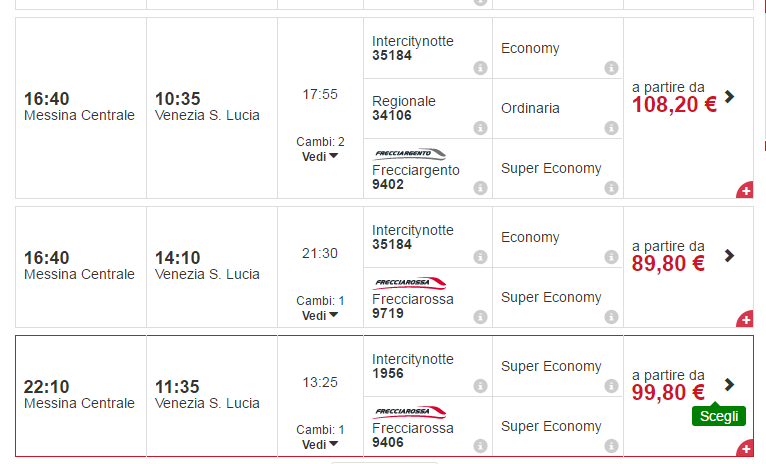Click the arrow next to 99,80 € price
This screenshot has height=464, width=766.
(730, 384)
